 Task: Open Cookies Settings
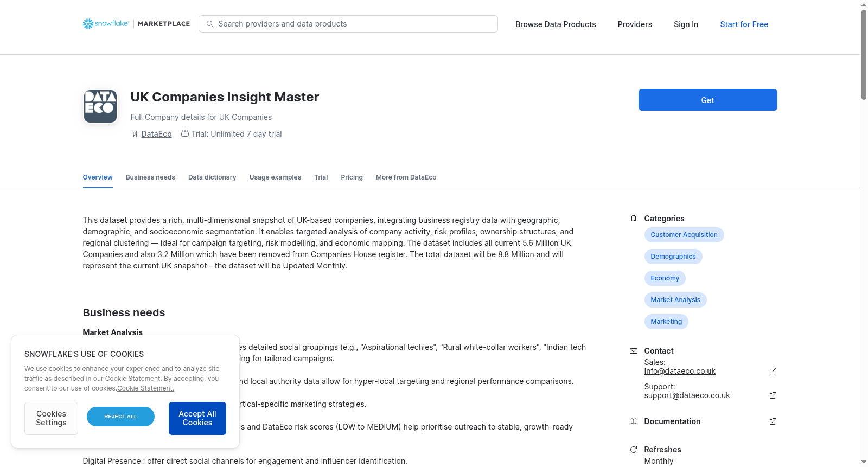51,418
